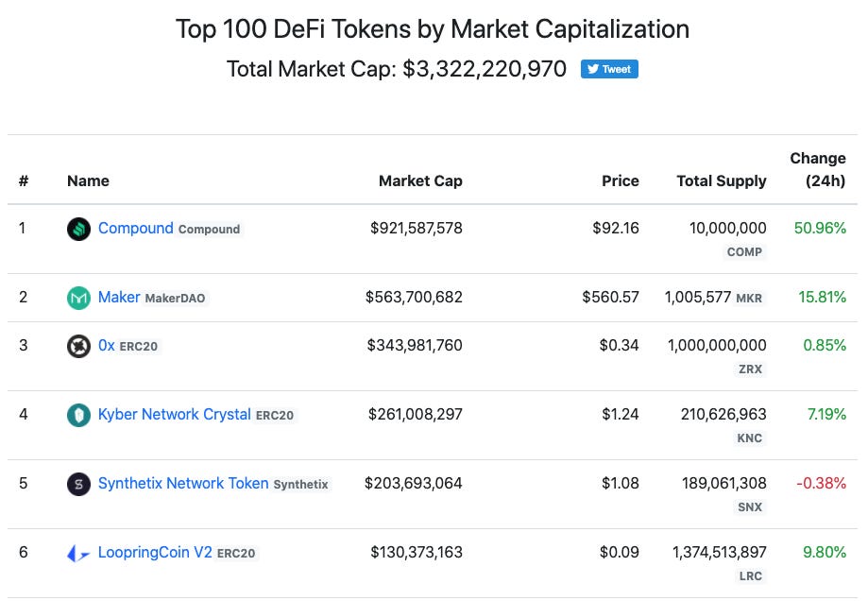Click the LoopringCoin V2 logo icon
Image resolution: width=868 pixels, height=601 pixels.
point(79,553)
